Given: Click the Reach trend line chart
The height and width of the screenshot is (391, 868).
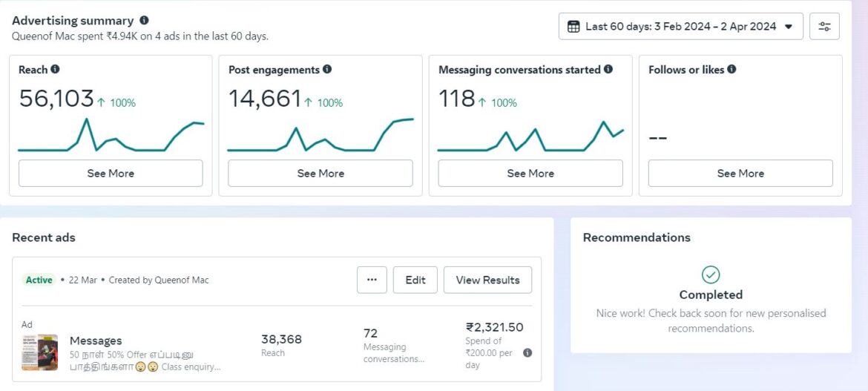Looking at the screenshot, I should tap(111, 135).
